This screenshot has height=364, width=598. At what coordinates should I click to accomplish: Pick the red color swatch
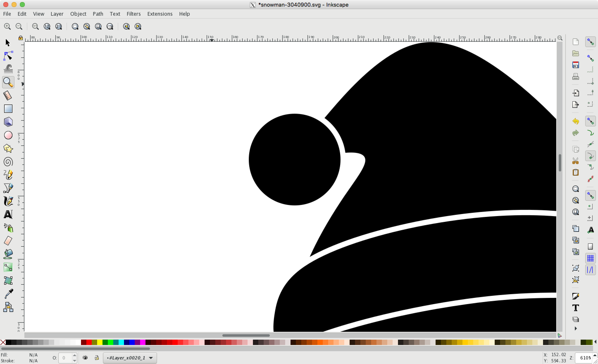(x=89, y=342)
